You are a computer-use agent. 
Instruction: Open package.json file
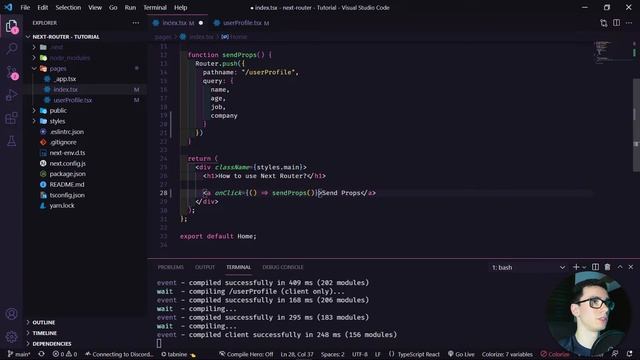pos(67,174)
